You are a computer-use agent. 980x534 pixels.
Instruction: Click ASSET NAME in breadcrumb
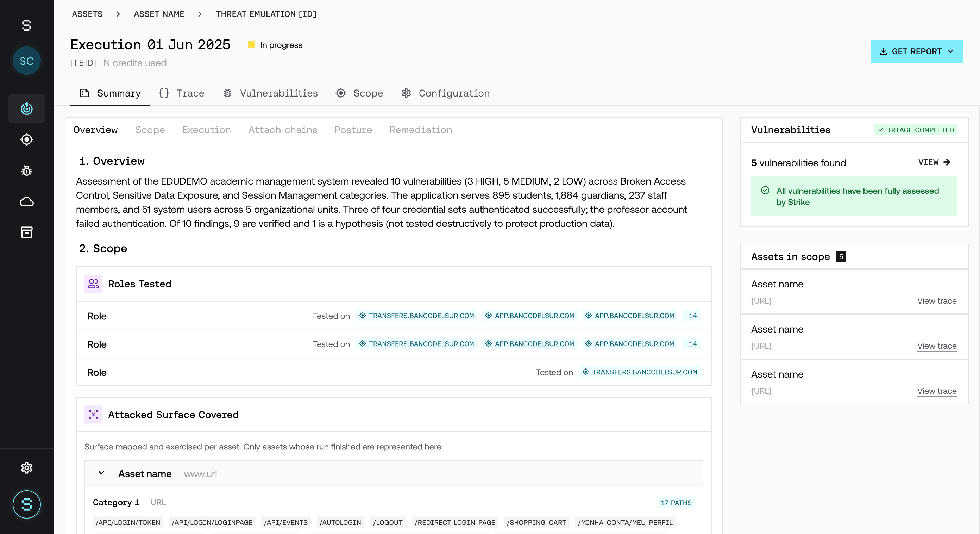coord(159,14)
